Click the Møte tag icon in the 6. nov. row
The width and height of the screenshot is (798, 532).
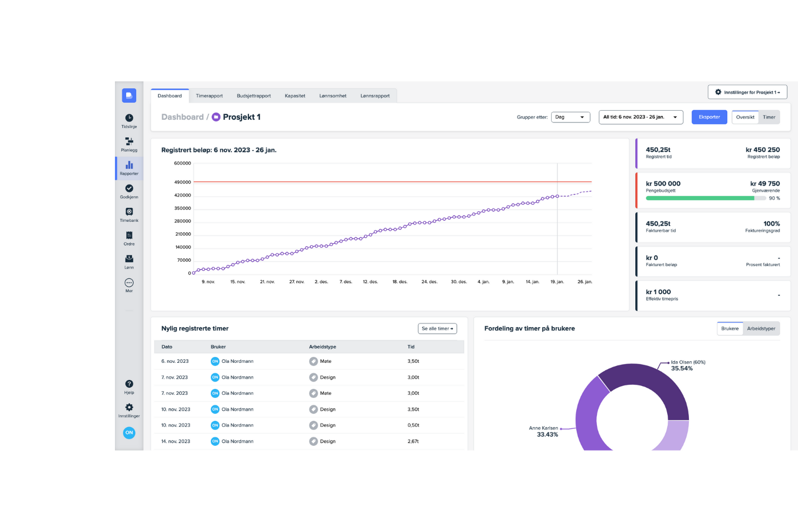313,361
